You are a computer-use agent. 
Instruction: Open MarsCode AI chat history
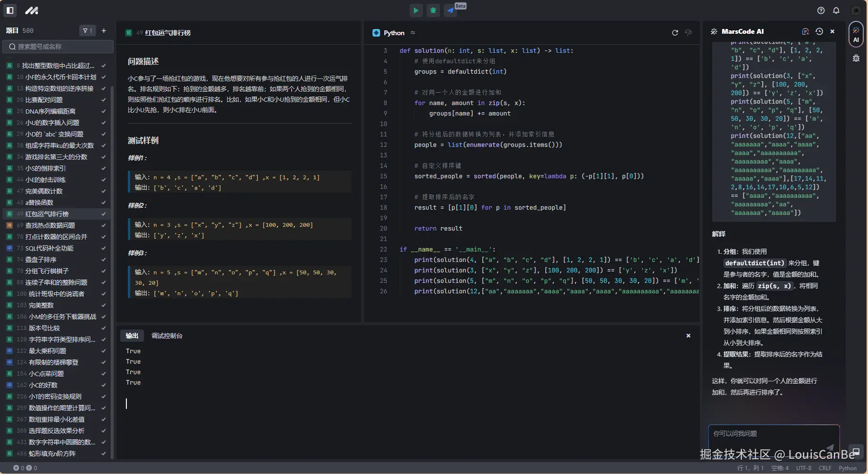(x=819, y=31)
